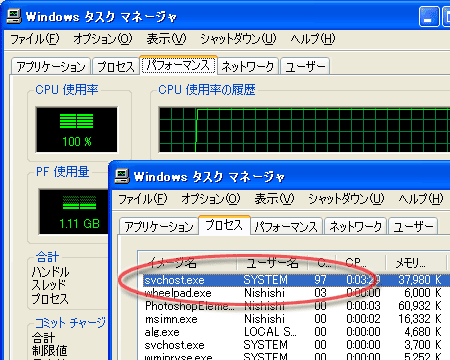
Task: Click ハンドル label under 合計
Action: pyautogui.click(x=50, y=272)
